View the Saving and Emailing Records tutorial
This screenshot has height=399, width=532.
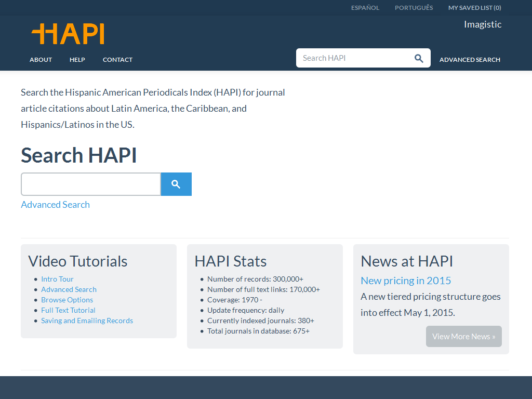pyautogui.click(x=87, y=321)
